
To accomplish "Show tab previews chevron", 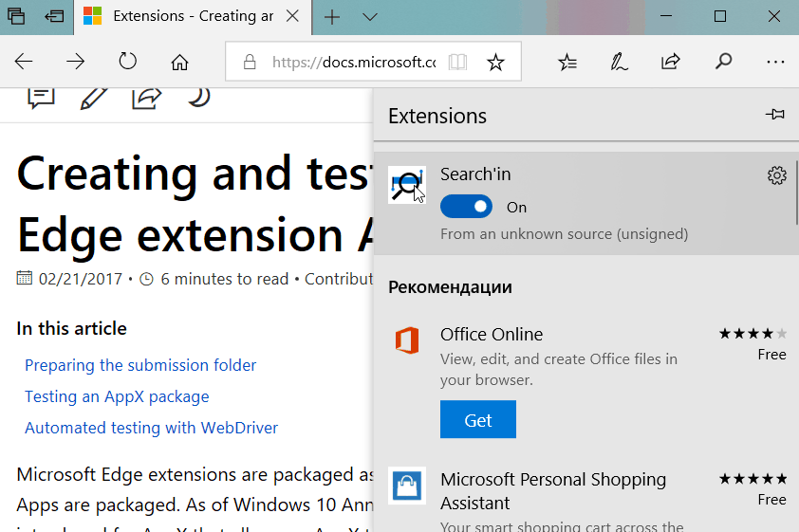I will (370, 17).
